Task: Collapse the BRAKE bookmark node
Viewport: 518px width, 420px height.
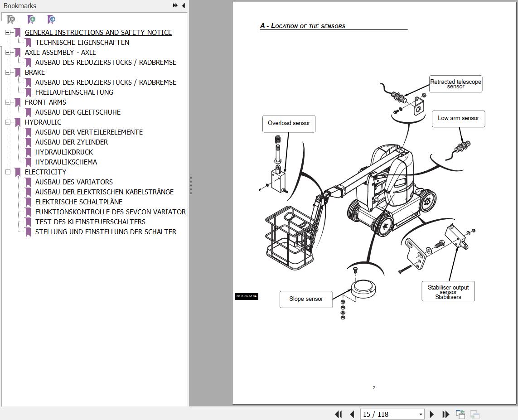Action: (x=8, y=72)
